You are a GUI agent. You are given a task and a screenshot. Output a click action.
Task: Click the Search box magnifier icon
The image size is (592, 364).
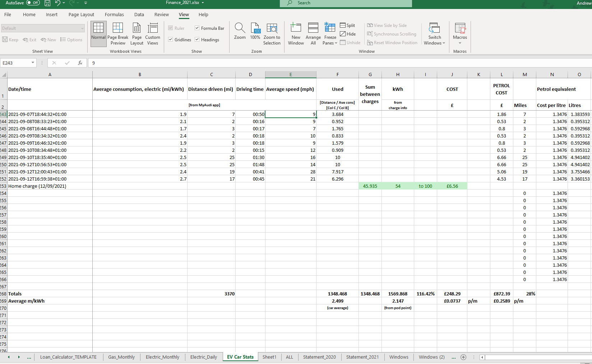click(x=290, y=3)
